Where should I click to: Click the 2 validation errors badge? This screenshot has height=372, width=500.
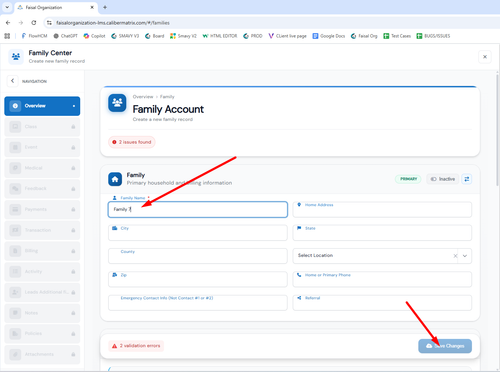pos(136,346)
